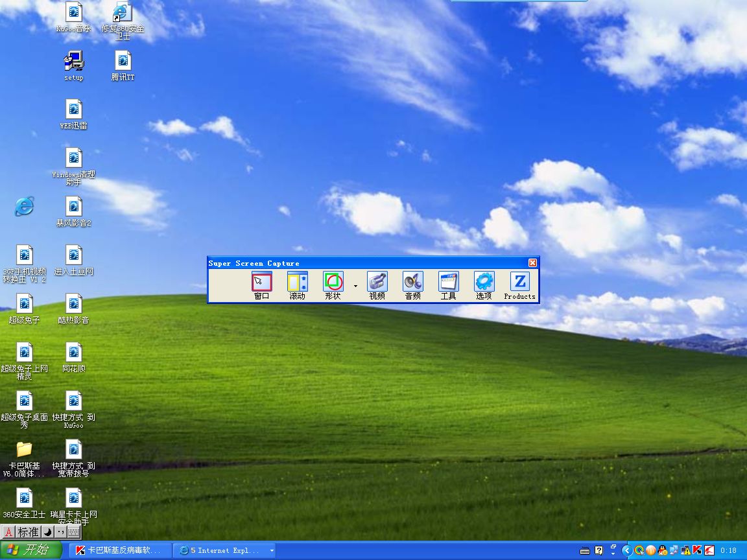Expand the Internet Explorer group arrow
Screen dimensions: 747x560
tap(272, 550)
